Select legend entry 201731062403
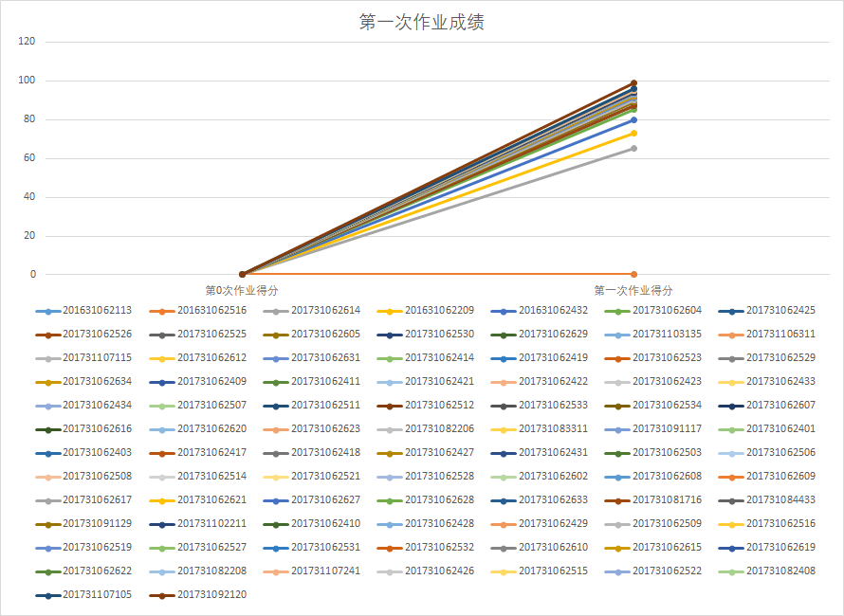This screenshot has height=616, width=844. [x=83, y=452]
